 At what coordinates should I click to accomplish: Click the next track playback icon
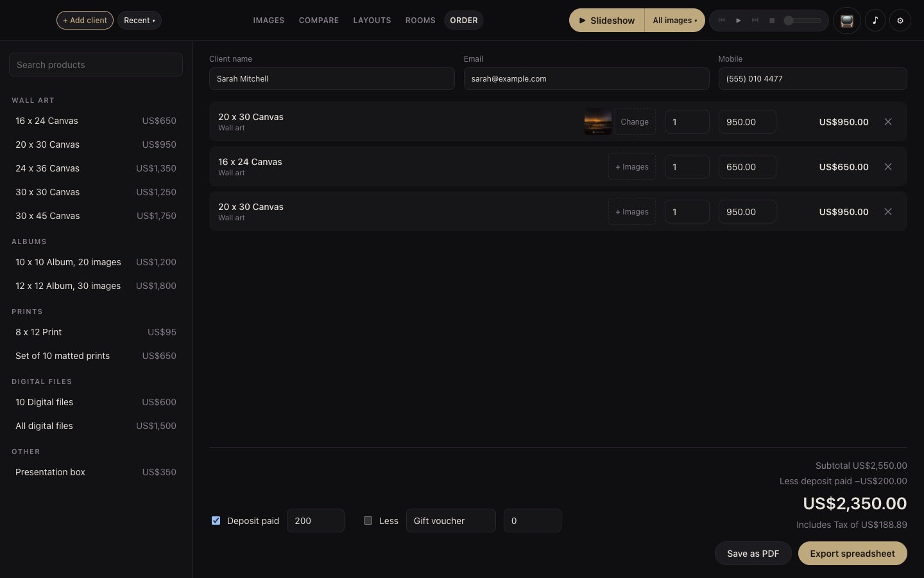(755, 21)
